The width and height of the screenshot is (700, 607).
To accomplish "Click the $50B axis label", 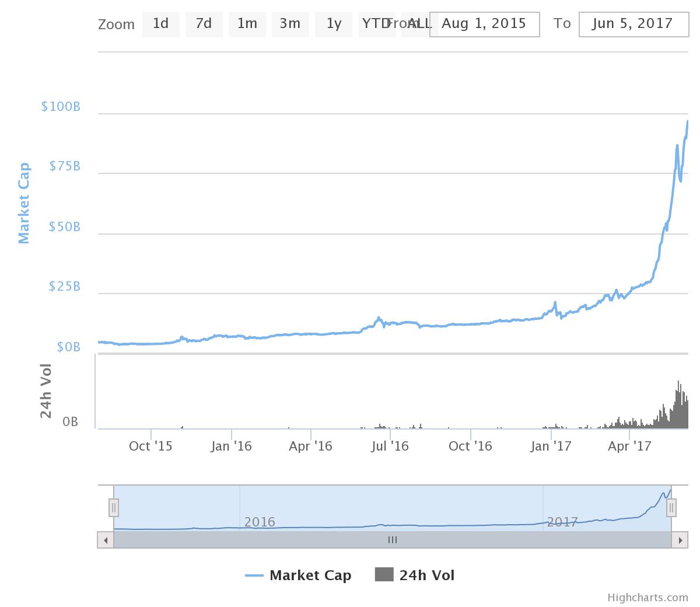I will pyautogui.click(x=65, y=227).
